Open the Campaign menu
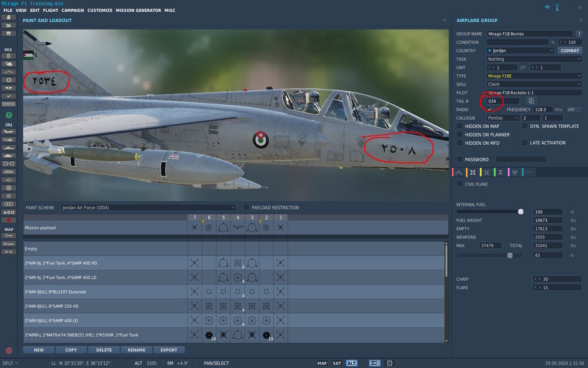The width and height of the screenshot is (588, 368). (72, 11)
